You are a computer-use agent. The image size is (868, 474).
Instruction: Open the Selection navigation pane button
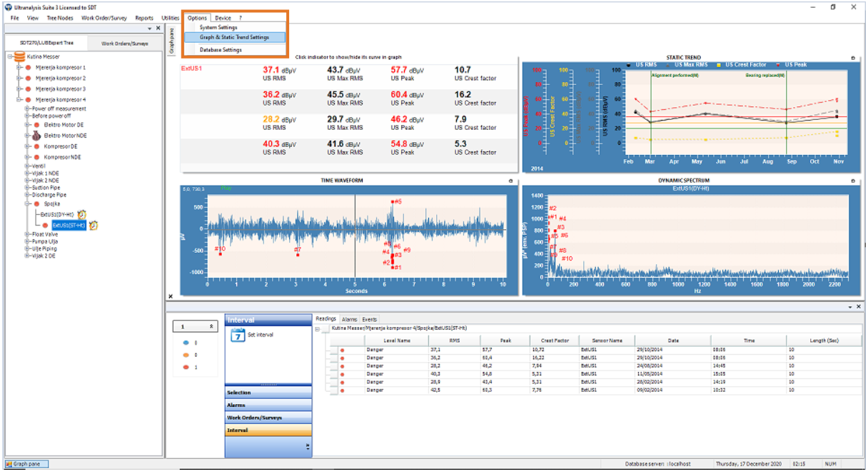pos(268,393)
